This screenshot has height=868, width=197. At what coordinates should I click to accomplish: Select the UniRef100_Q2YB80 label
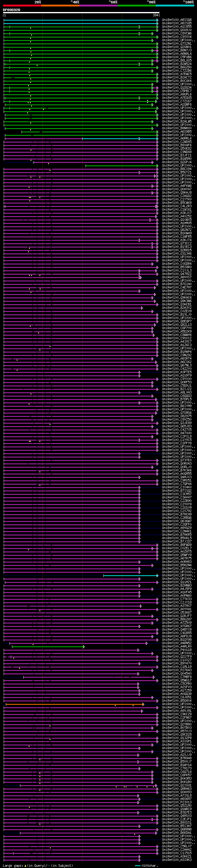pyautogui.click(x=176, y=725)
